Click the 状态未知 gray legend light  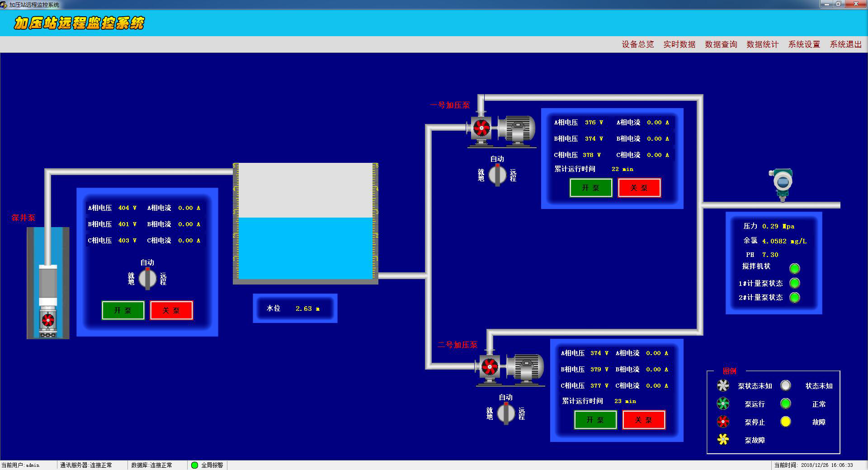coord(786,385)
